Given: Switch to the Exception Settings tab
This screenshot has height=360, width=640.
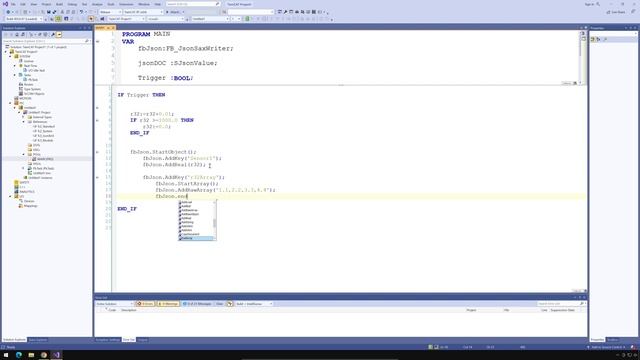Looking at the screenshot, I should pyautogui.click(x=108, y=340).
